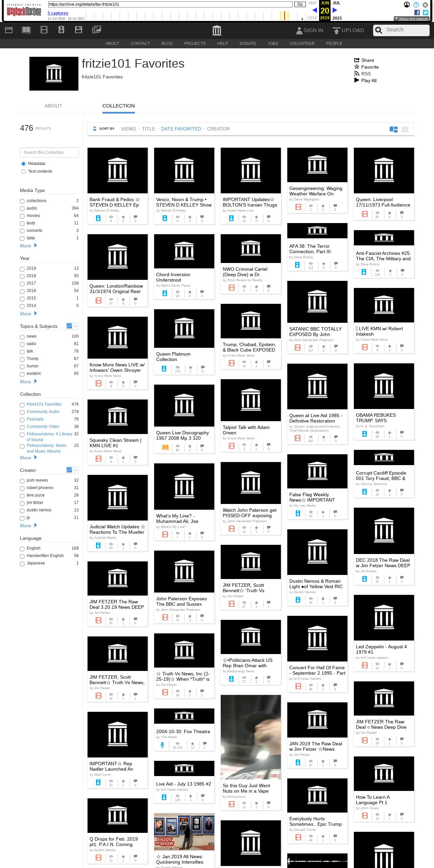434x868 pixels.
Task: Expand More under Collection
Action: (x=28, y=458)
